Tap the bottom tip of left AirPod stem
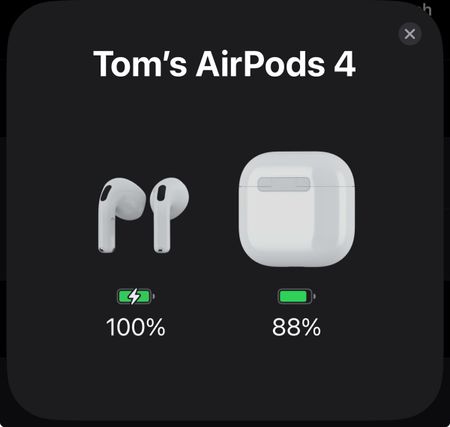Image resolution: width=450 pixels, height=427 pixels. click(107, 249)
